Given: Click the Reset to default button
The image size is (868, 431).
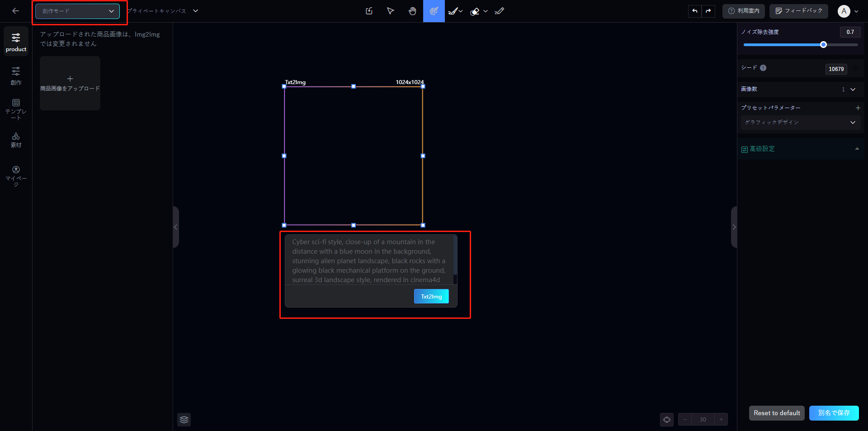Looking at the screenshot, I should coord(776,413).
